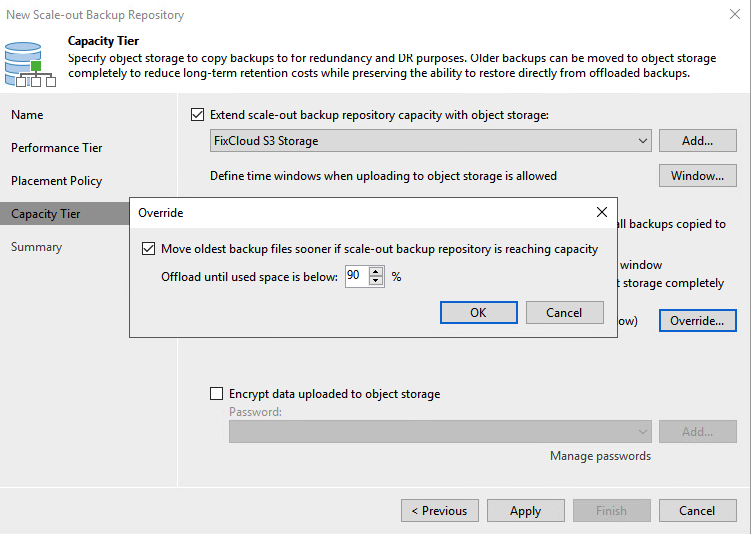Jump to the Summary step
Image resolution: width=751 pixels, height=534 pixels.
click(x=36, y=247)
